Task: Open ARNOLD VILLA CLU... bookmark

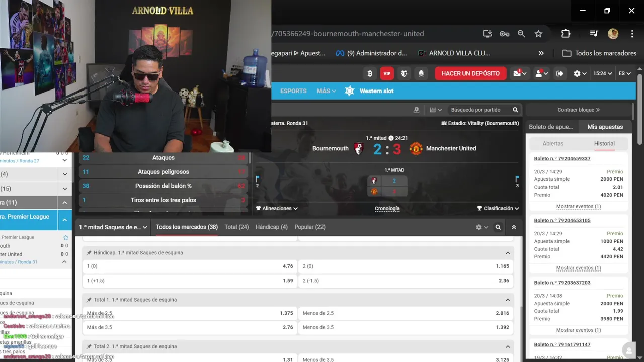Action: tap(454, 53)
